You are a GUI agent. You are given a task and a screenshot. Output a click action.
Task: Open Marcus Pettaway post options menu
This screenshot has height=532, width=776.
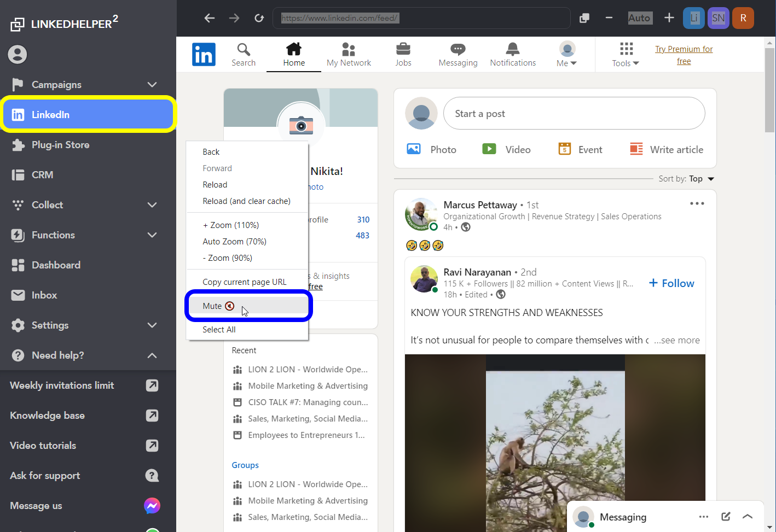pos(697,203)
